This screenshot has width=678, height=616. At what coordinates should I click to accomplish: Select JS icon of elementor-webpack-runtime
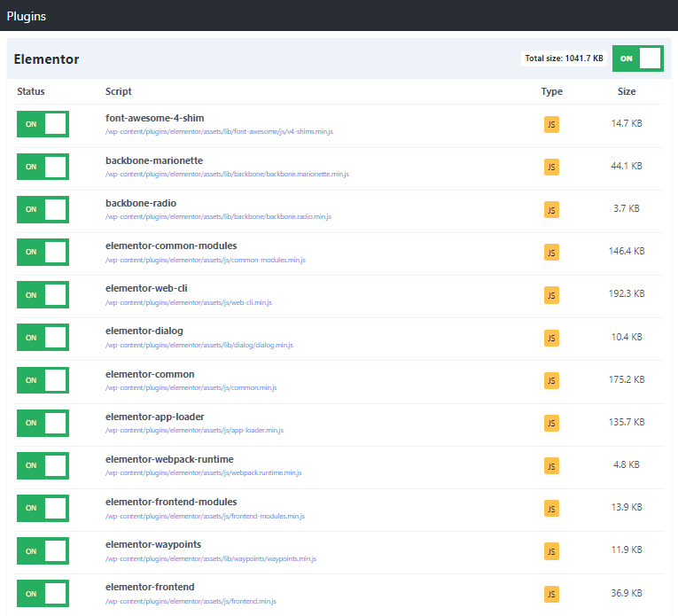551,465
